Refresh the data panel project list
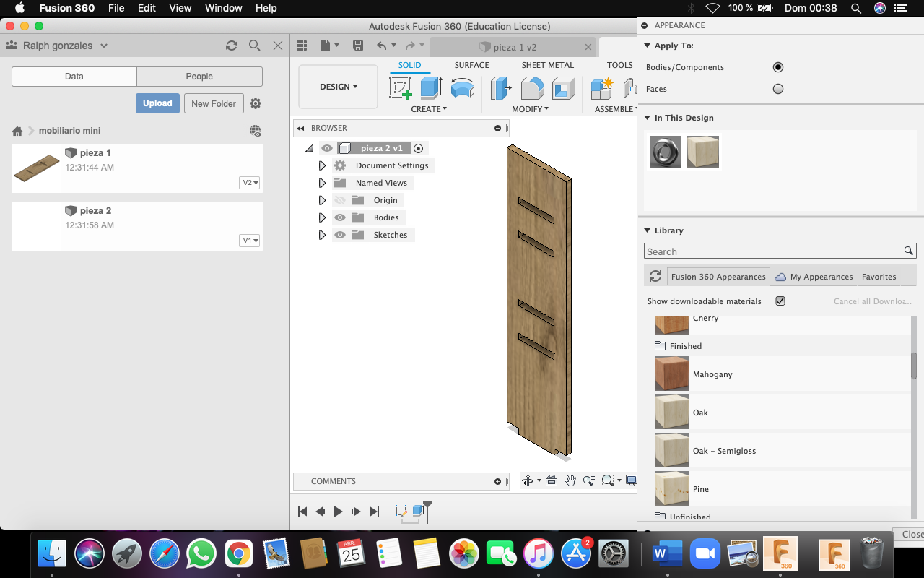Viewport: 924px width, 578px height. [x=232, y=46]
